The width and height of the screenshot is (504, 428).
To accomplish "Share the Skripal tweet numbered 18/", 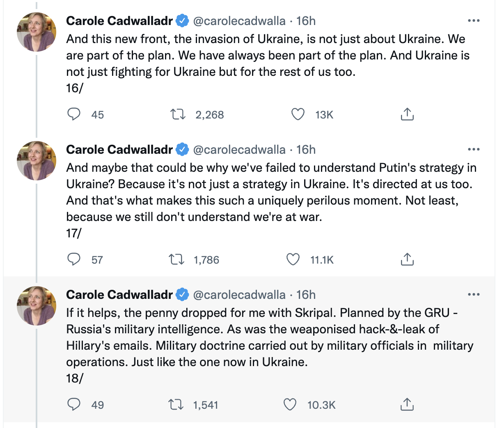I will point(407,405).
